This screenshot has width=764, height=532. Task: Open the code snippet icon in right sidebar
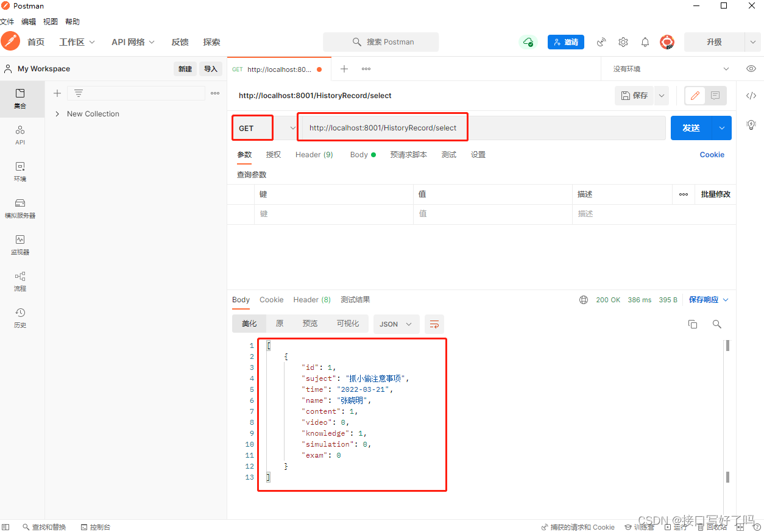pyautogui.click(x=751, y=96)
